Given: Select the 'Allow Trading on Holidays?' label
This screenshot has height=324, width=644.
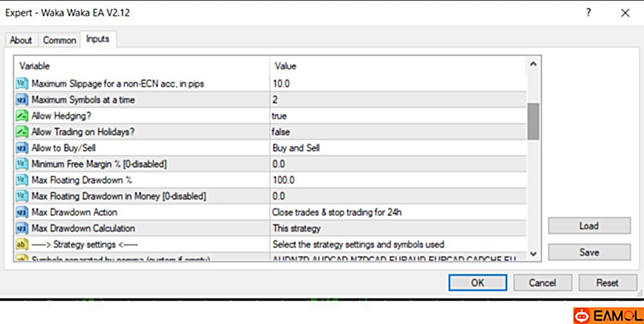Looking at the screenshot, I should [x=83, y=132].
